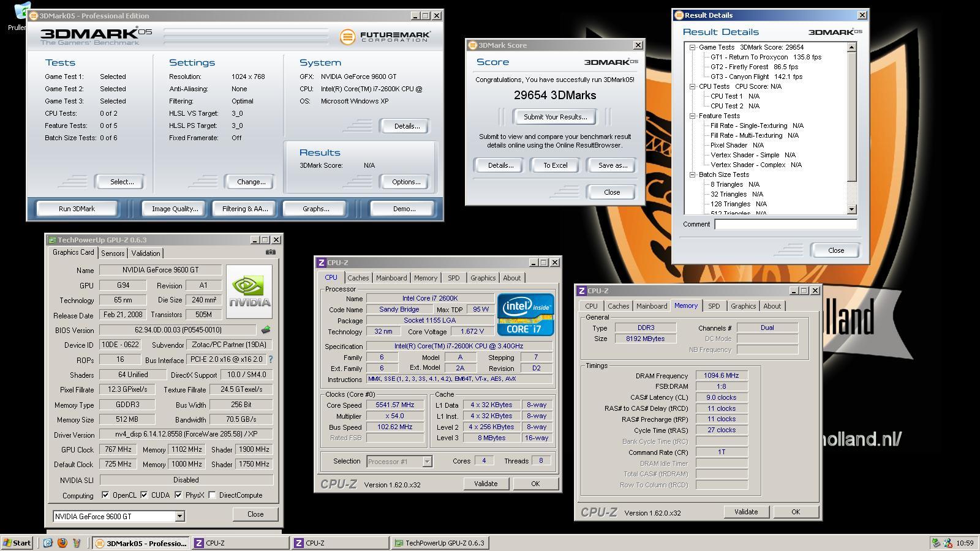
Task: Collapse the CPU Tests tree node
Action: pos(692,86)
